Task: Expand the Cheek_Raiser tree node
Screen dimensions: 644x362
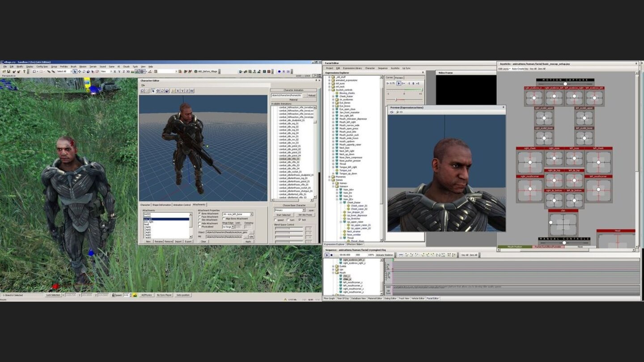Action: click(333, 96)
